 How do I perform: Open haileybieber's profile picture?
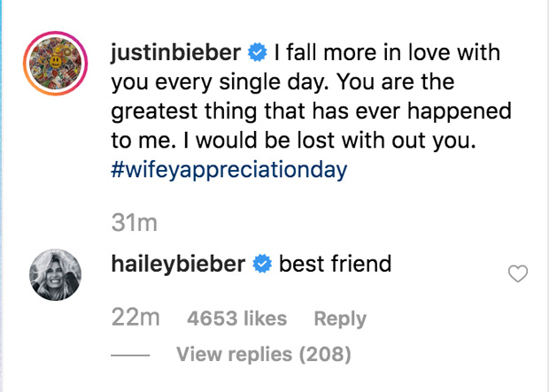58,274
